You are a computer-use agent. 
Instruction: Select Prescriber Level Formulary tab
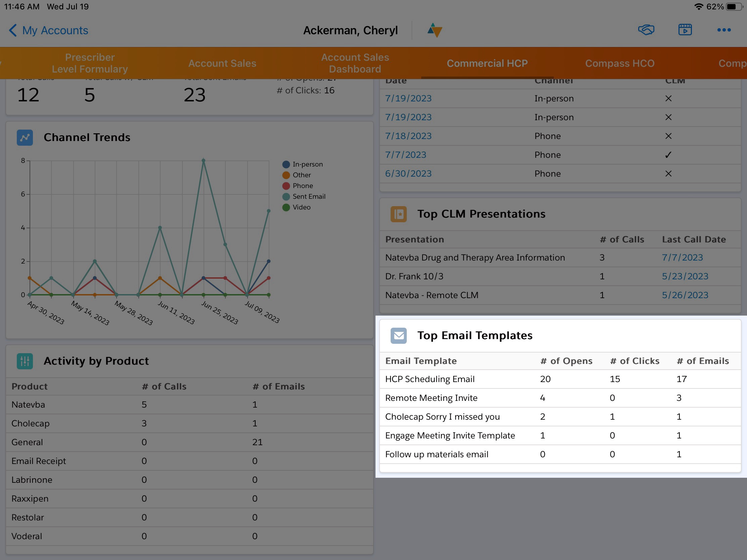89,63
